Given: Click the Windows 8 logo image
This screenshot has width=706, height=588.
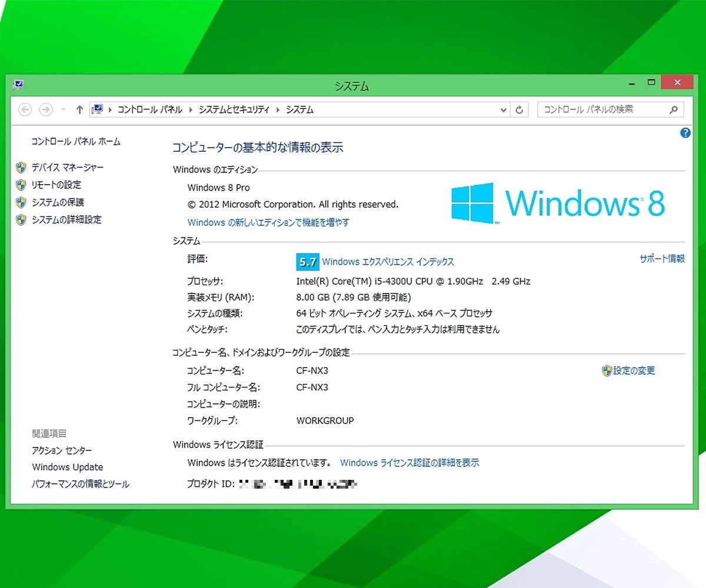Looking at the screenshot, I should [558, 203].
